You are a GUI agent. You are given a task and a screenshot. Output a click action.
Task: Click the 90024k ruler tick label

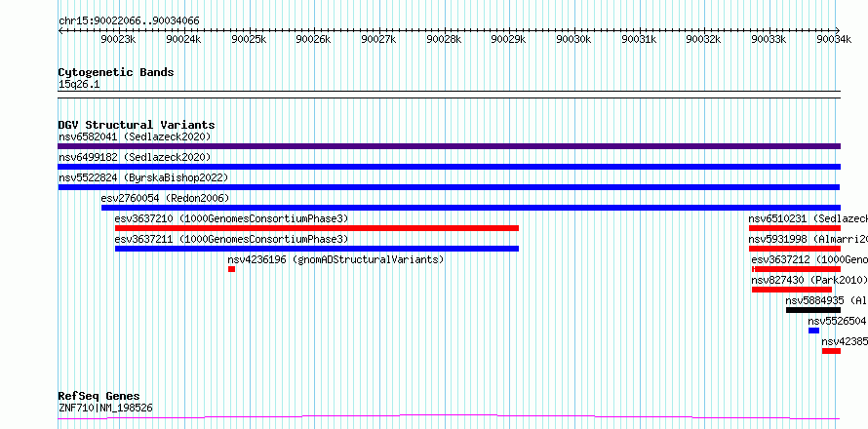(183, 39)
